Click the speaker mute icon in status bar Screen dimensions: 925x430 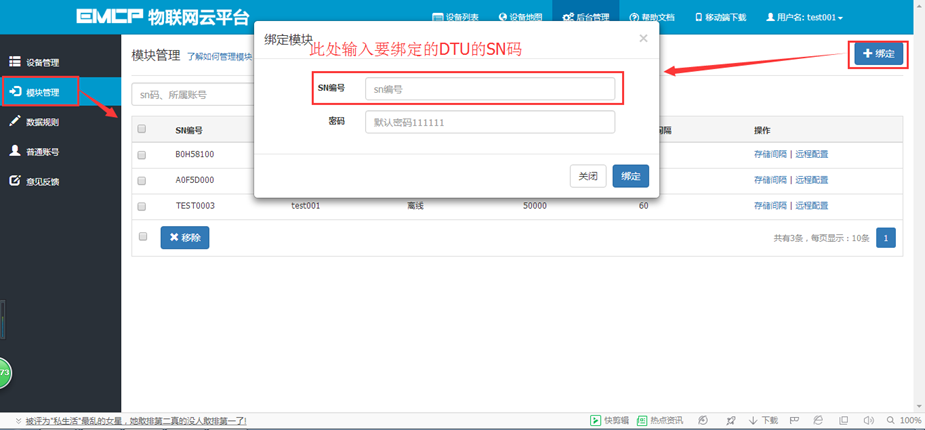868,421
